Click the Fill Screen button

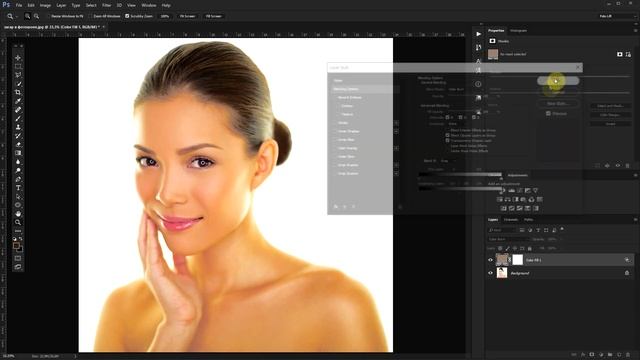pos(213,16)
